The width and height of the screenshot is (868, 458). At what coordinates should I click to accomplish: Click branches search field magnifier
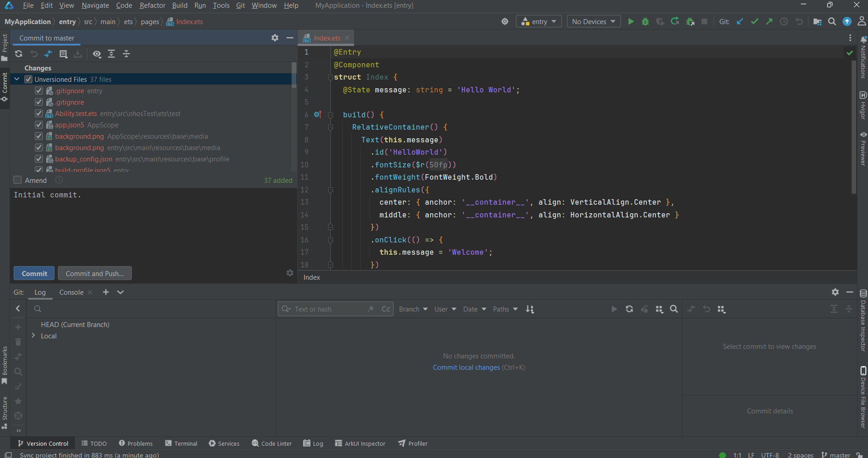[38, 309]
